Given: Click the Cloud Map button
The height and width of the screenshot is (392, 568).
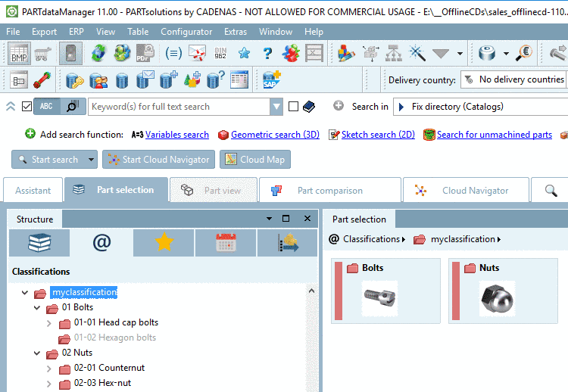Looking at the screenshot, I should coord(255,159).
